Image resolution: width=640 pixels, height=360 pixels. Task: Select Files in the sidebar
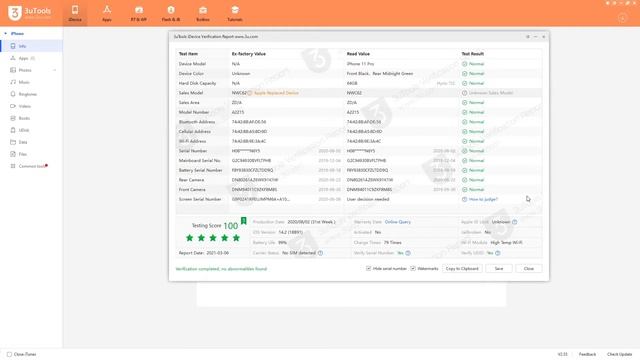point(31,154)
